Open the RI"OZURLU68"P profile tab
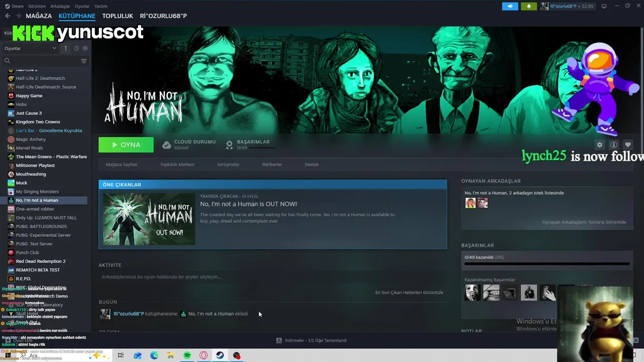 coord(164,16)
